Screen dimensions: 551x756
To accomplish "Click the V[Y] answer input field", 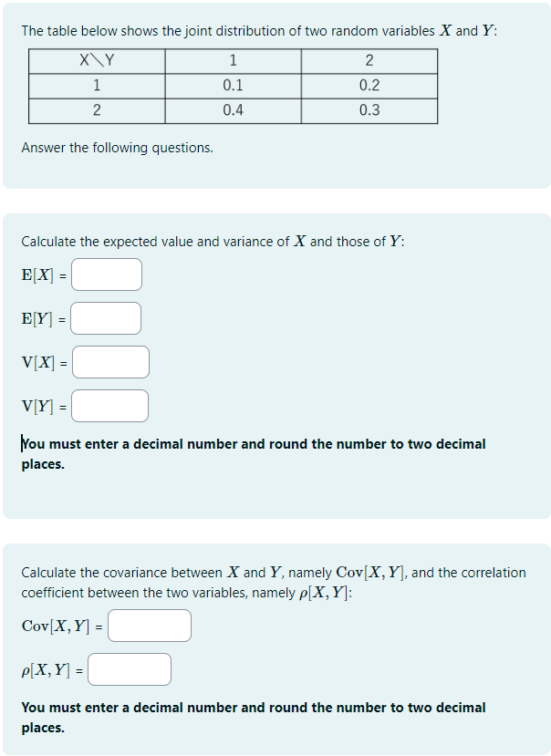I will point(109,405).
